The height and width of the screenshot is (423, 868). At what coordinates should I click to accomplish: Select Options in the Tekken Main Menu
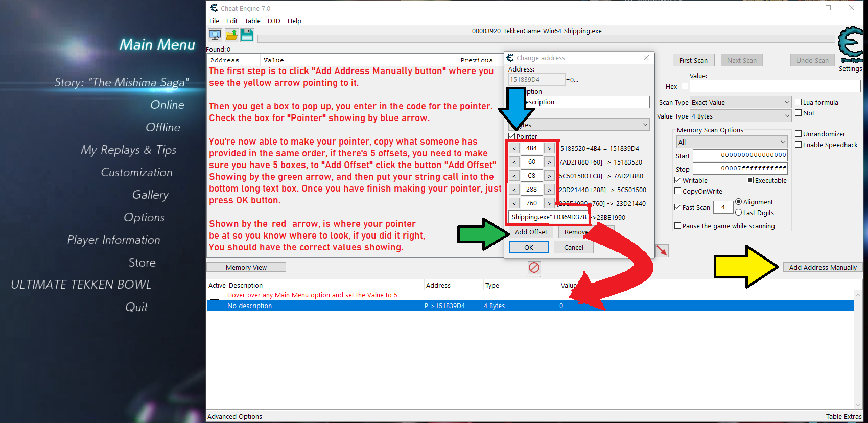point(144,217)
